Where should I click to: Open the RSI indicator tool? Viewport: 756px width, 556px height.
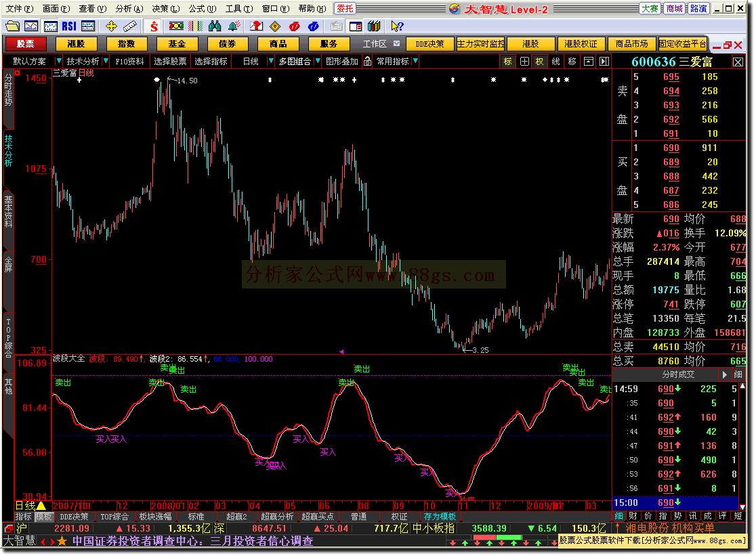(x=69, y=26)
